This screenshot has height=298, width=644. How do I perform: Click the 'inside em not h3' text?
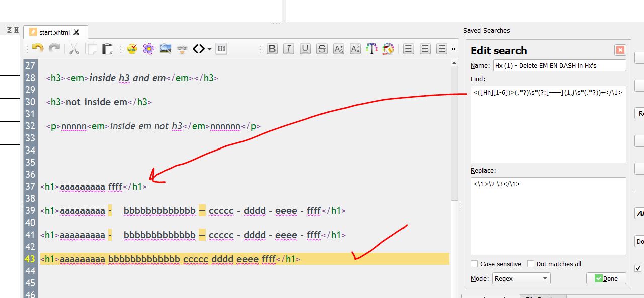tap(146, 126)
